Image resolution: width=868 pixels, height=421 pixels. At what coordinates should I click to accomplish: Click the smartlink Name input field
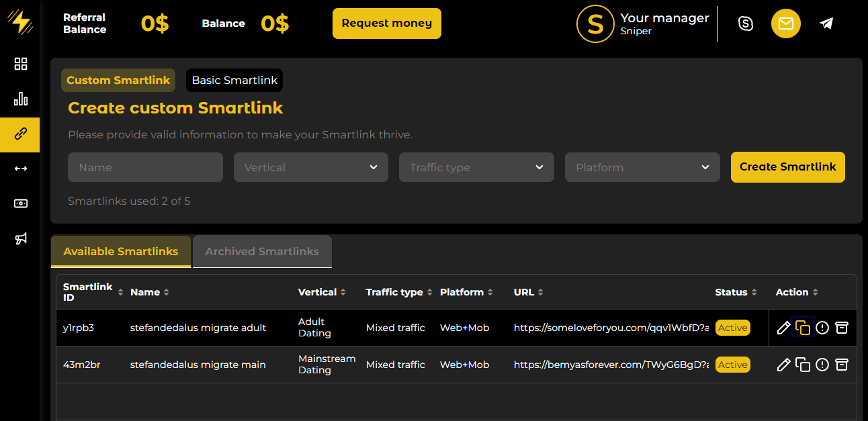point(145,167)
